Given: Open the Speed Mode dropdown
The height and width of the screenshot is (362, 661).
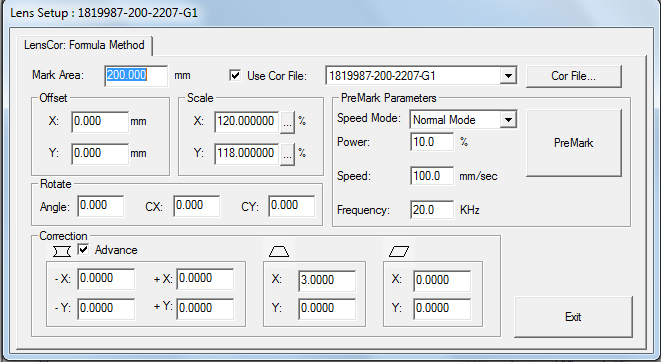Looking at the screenshot, I should (508, 120).
